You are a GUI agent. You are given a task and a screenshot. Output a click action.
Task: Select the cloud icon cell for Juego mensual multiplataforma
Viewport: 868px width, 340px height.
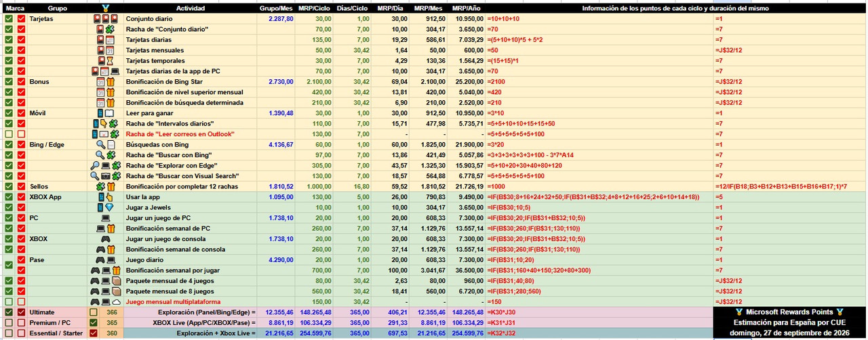pyautogui.click(x=105, y=301)
